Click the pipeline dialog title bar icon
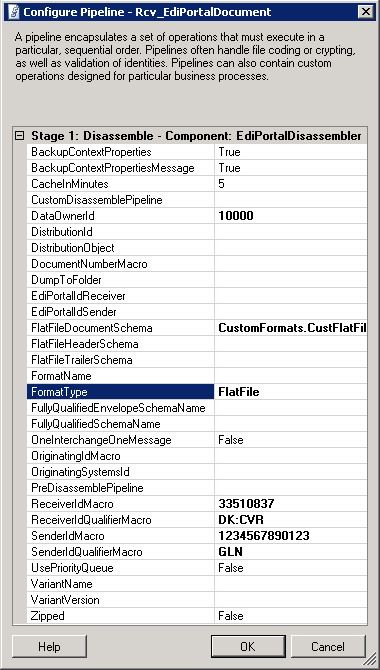Viewport: 380px width, 670px height. coord(14,12)
